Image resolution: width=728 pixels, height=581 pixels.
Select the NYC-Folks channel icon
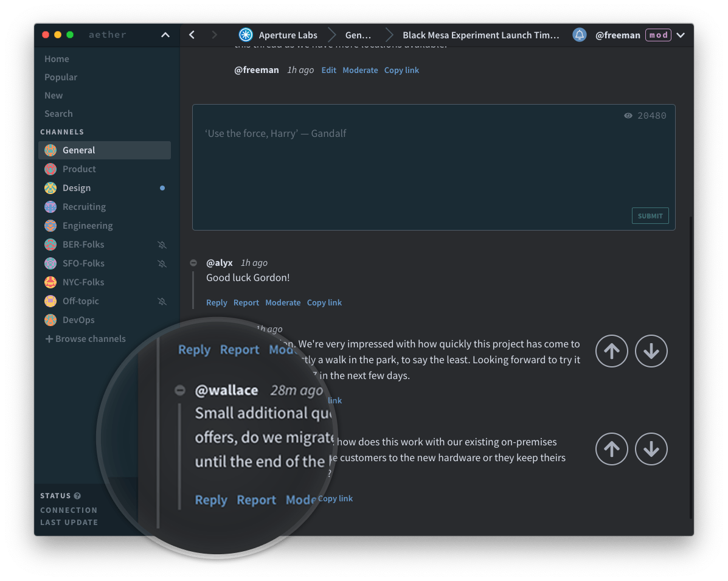(x=50, y=282)
